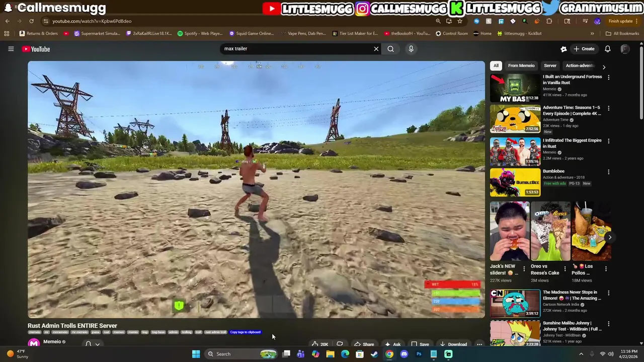Bookmark this page with the star icon

pos(459,21)
